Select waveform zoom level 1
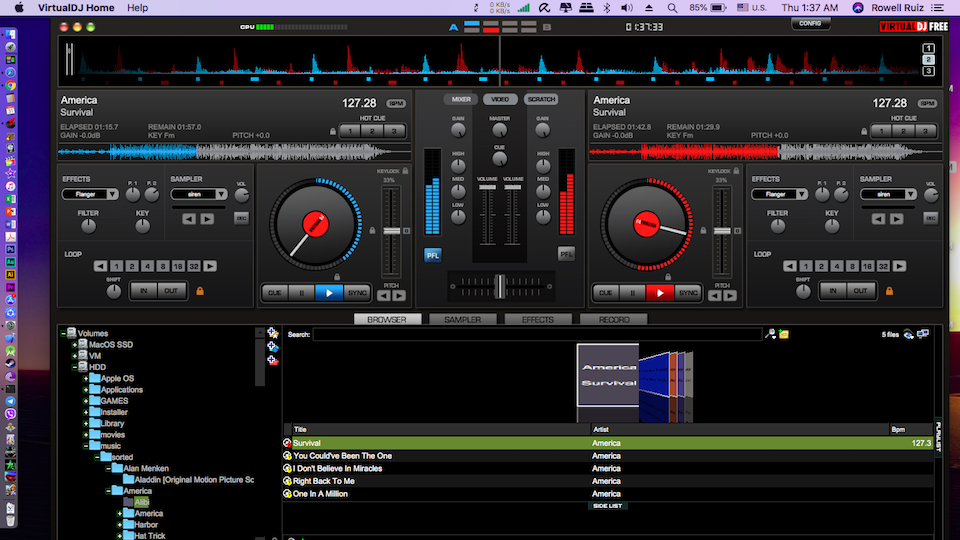 click(x=928, y=48)
